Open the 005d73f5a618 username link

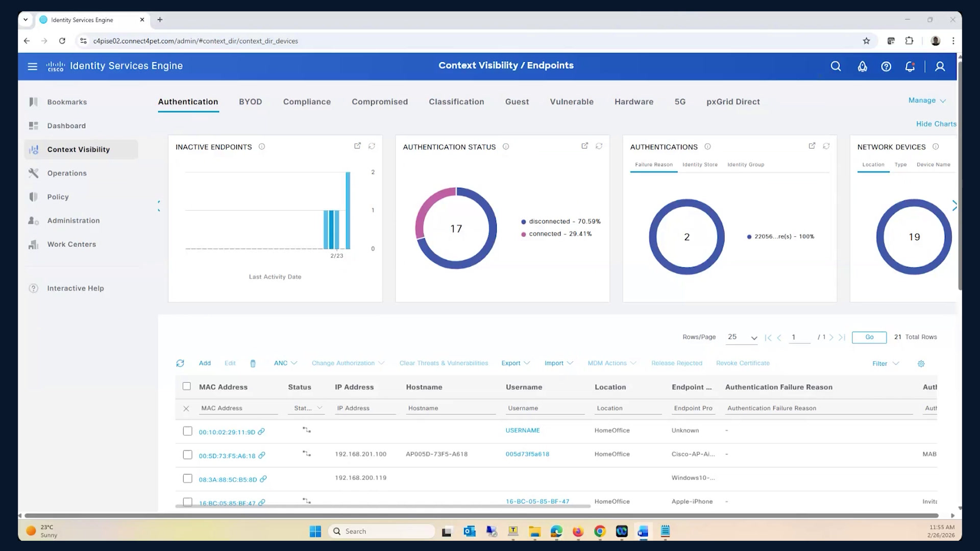coord(527,454)
